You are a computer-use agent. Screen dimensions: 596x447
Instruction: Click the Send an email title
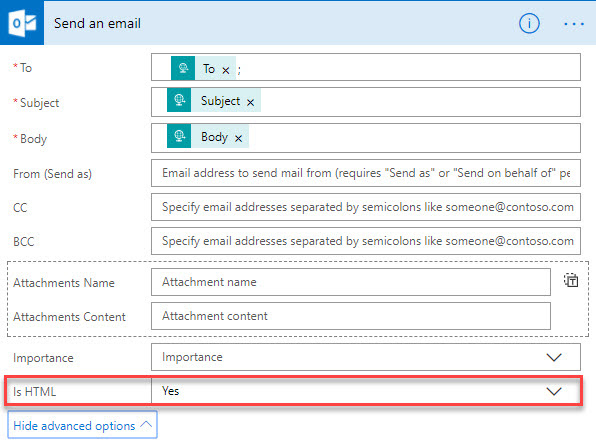[x=97, y=24]
